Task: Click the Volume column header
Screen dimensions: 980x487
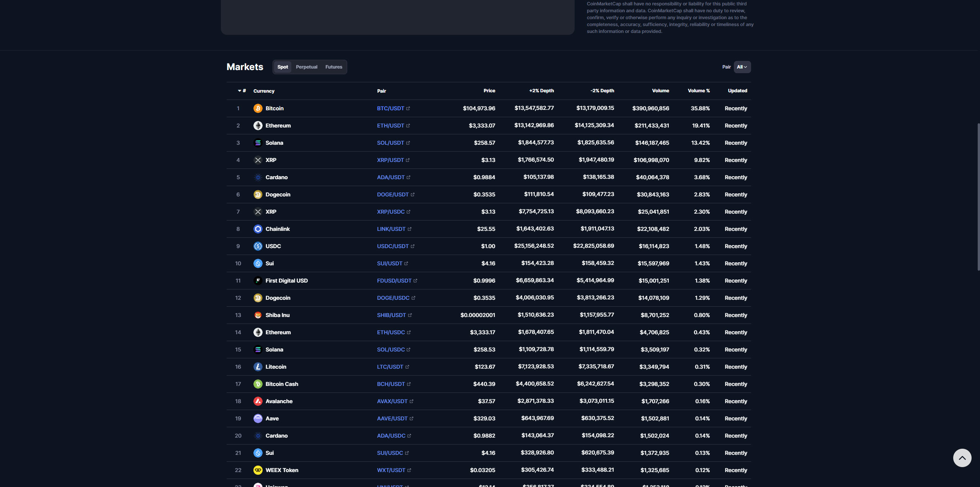Action: pyautogui.click(x=661, y=91)
